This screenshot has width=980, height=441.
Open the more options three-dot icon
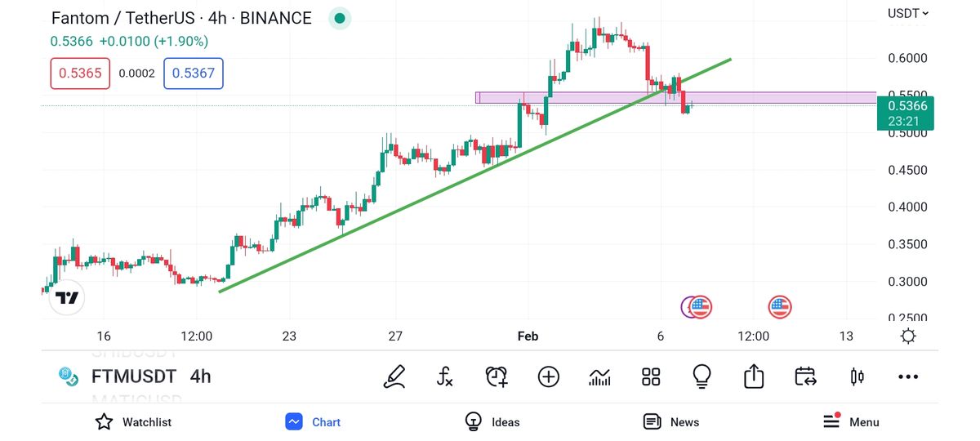click(x=907, y=376)
